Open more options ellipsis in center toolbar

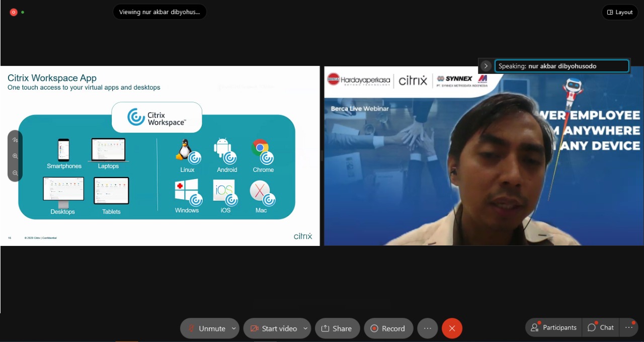point(428,328)
